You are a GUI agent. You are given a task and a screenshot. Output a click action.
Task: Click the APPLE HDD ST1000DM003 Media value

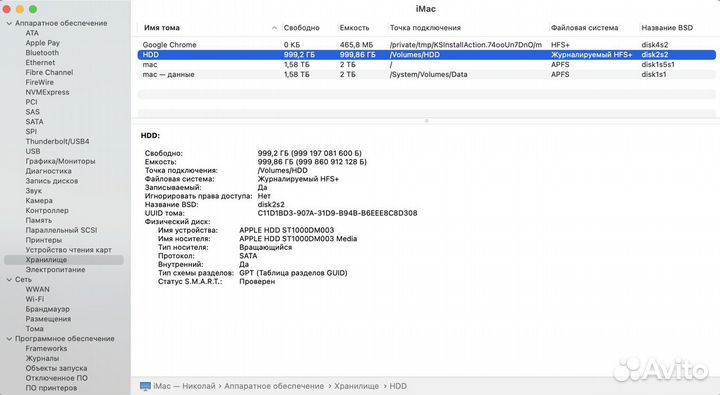(298, 239)
